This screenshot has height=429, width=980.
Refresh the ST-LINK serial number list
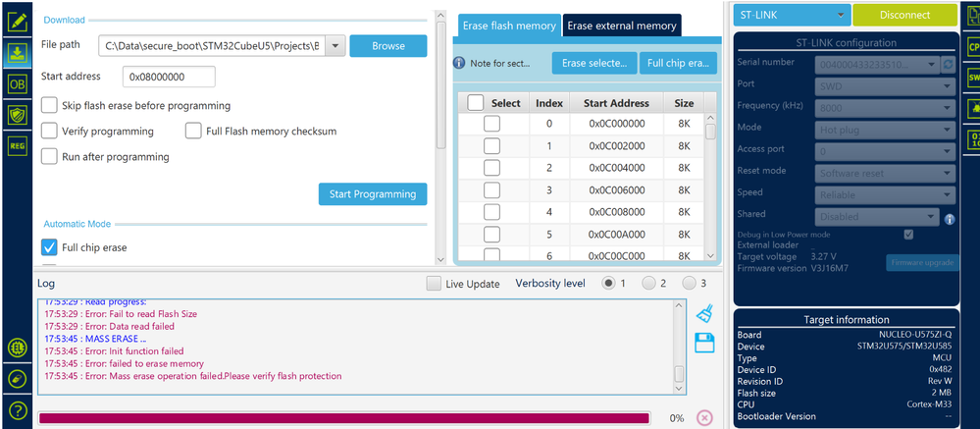click(x=949, y=65)
